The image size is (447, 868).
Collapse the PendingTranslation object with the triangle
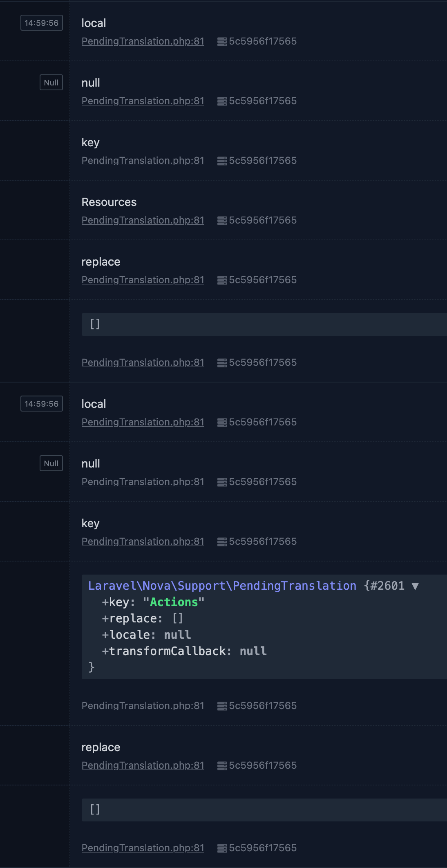(x=415, y=586)
